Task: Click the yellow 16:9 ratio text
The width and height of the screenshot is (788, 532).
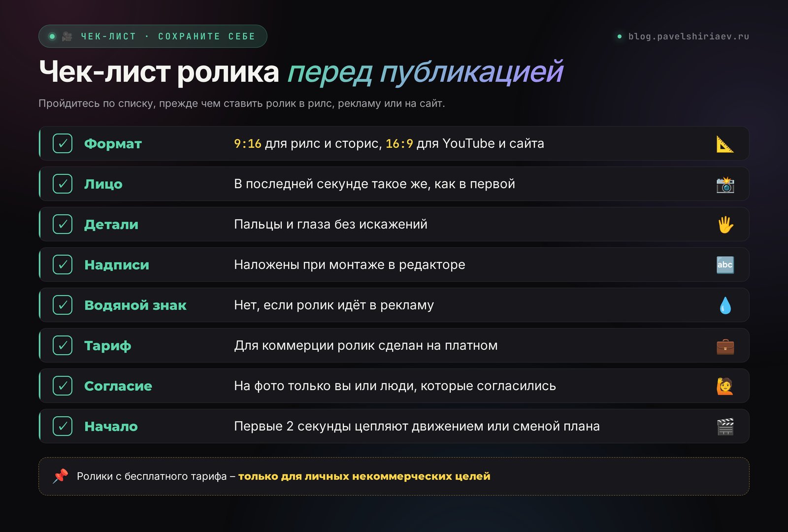Action: pyautogui.click(x=399, y=144)
